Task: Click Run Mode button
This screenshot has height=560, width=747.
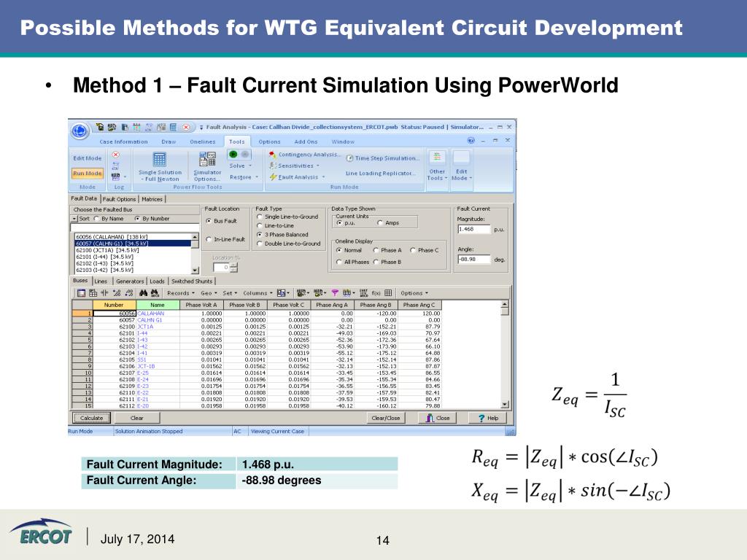Action: point(88,174)
